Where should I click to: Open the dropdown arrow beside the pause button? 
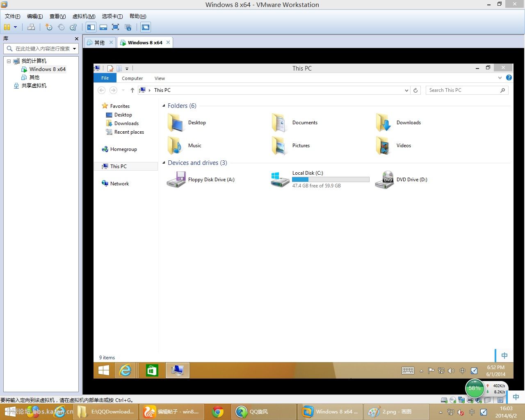tap(16, 27)
